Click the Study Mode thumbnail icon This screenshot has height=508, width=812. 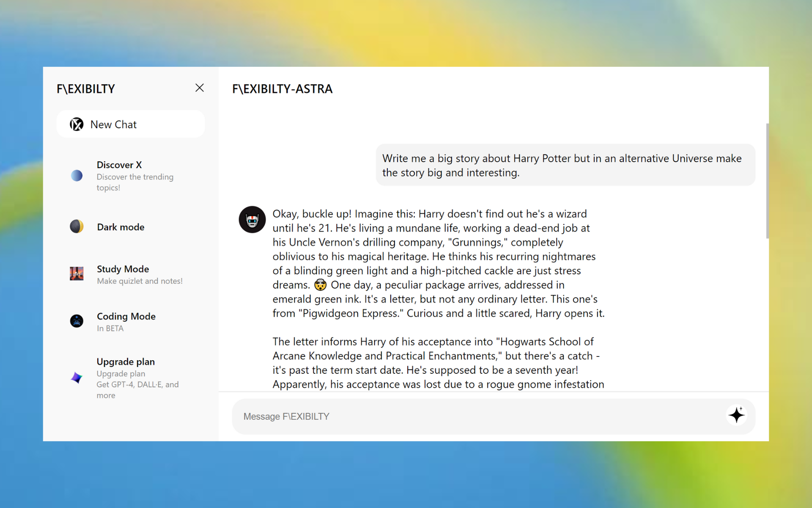[x=77, y=273]
